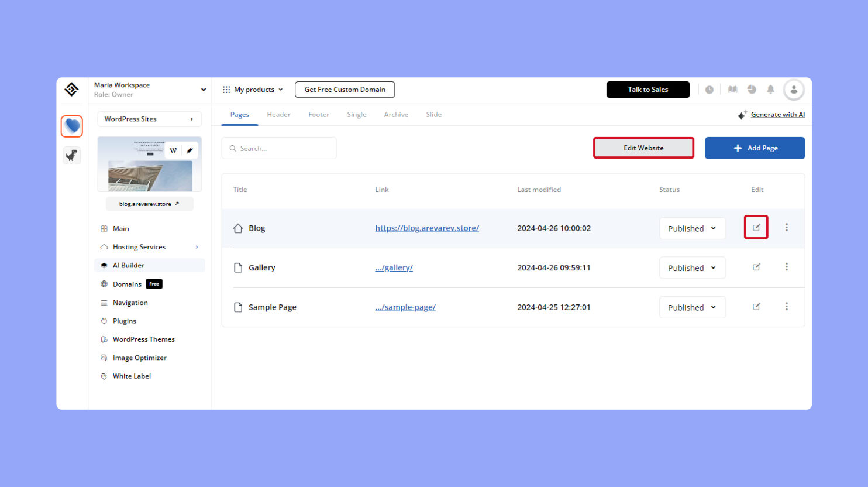Viewport: 868px width, 487px height.
Task: Open the notifications bell icon
Action: coord(770,89)
